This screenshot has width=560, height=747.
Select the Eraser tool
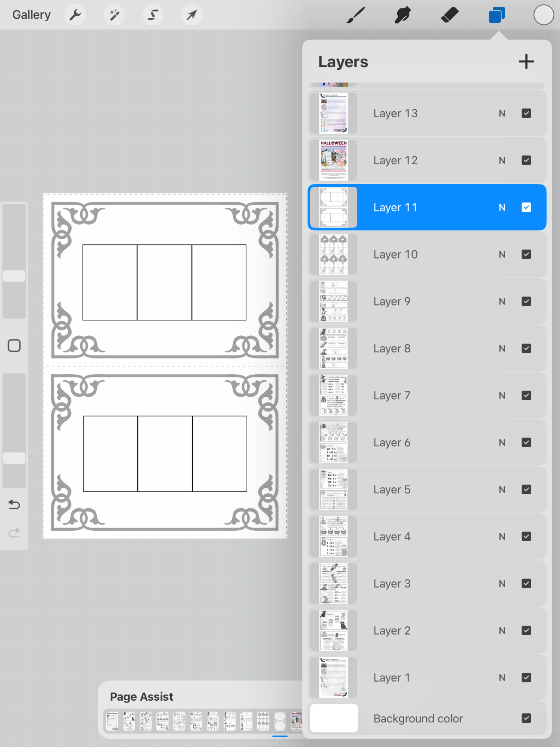pyautogui.click(x=449, y=15)
